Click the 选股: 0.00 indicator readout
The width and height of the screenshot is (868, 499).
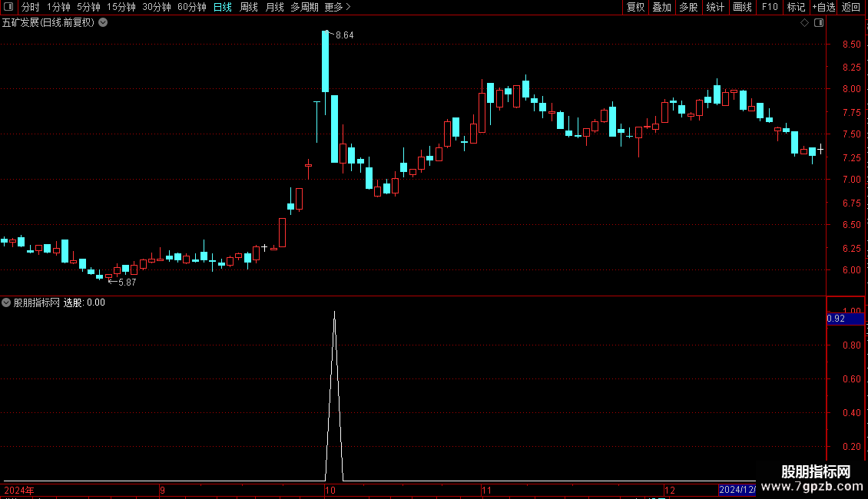(x=84, y=302)
